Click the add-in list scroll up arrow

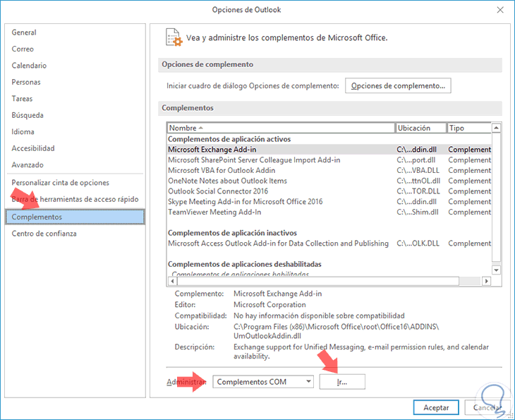[x=496, y=128]
